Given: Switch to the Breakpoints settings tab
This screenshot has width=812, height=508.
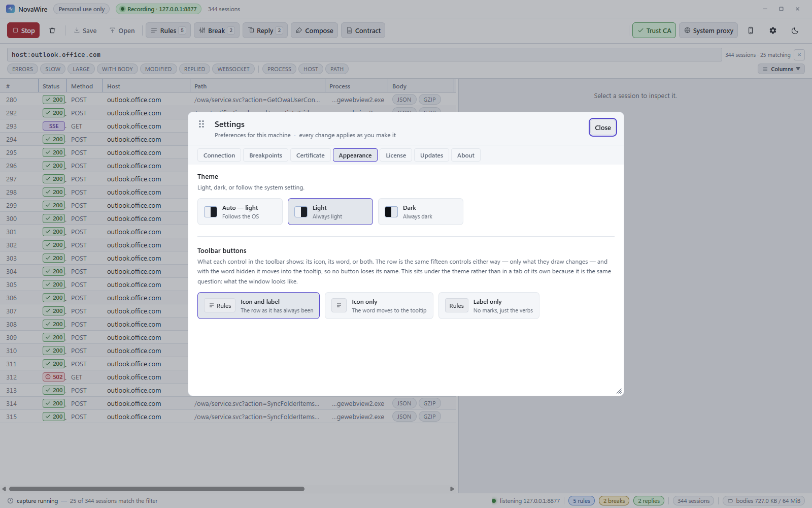Looking at the screenshot, I should coord(265,155).
